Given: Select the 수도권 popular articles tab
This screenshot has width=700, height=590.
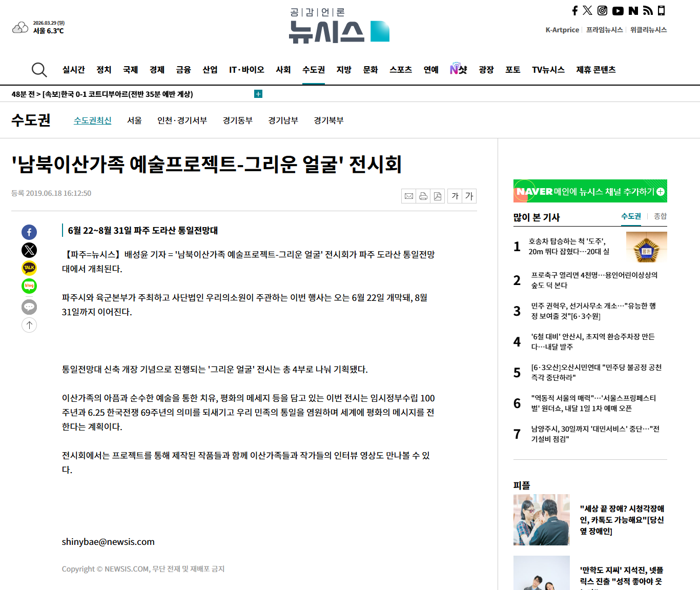Looking at the screenshot, I should pos(631,216).
